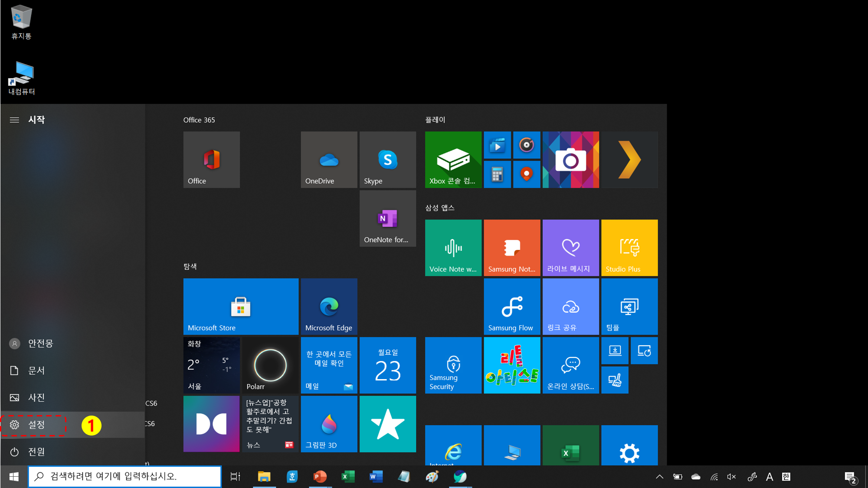Launch the Voice Note tile
Image resolution: width=868 pixels, height=488 pixels.
pyautogui.click(x=453, y=248)
